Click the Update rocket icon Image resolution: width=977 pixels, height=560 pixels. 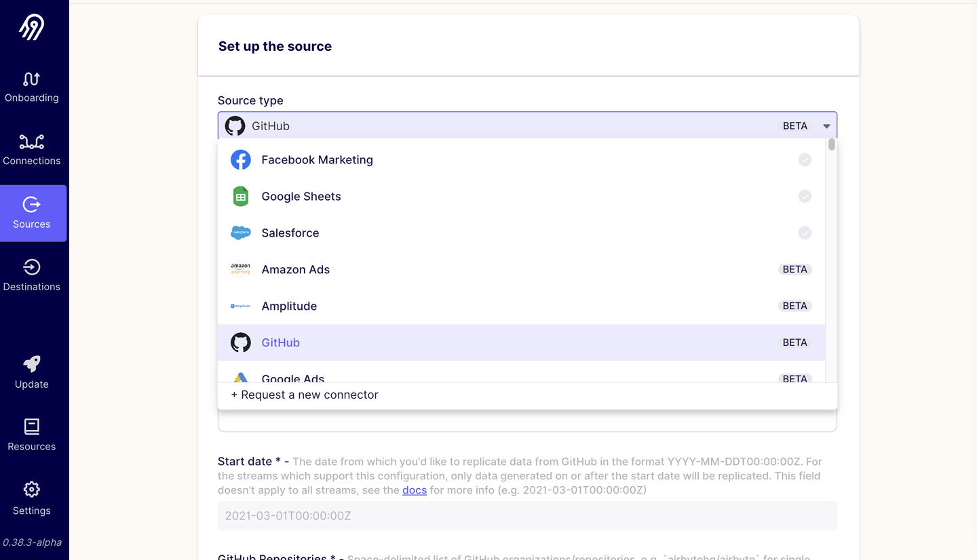click(31, 364)
